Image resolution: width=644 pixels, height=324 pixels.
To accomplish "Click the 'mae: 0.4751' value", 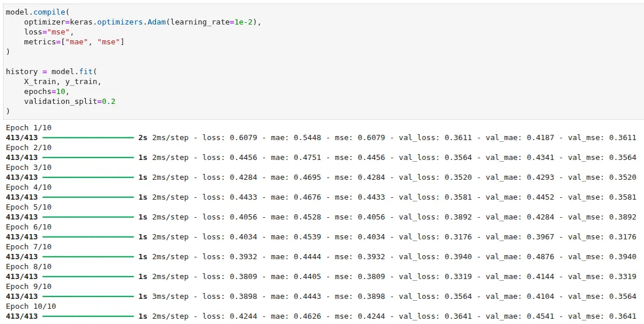I will point(295,157).
